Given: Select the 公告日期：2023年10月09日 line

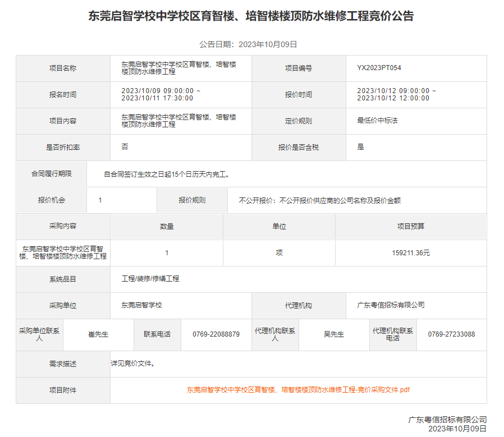Looking at the screenshot, I should click(x=248, y=44).
